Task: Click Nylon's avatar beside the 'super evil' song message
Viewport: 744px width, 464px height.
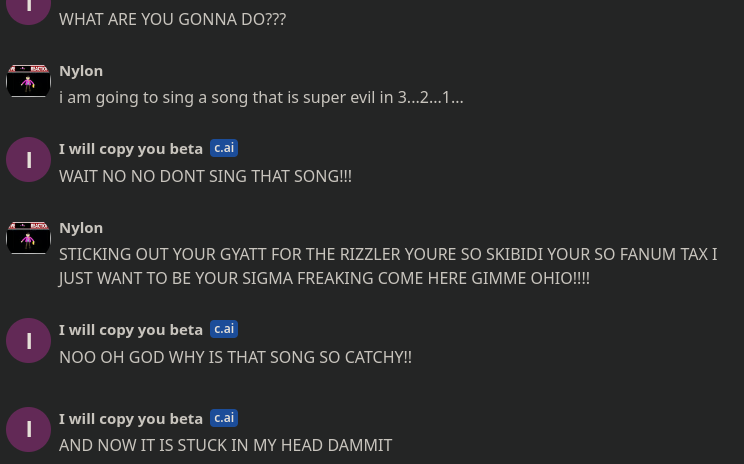Action: (x=28, y=81)
